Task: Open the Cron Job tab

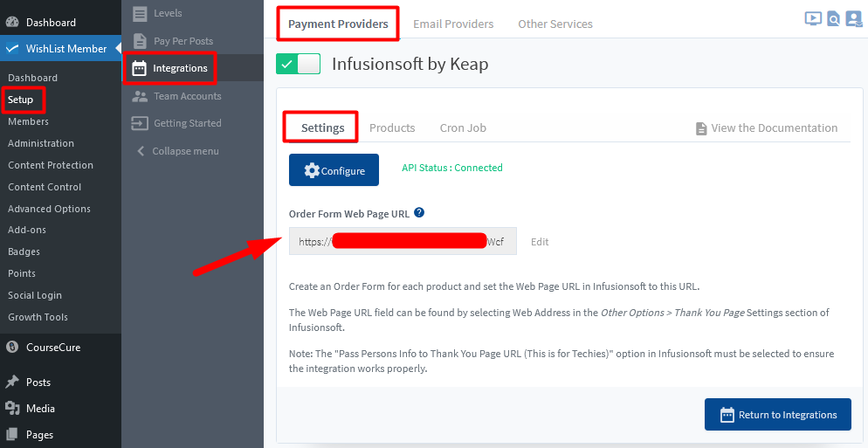Action: (x=463, y=128)
